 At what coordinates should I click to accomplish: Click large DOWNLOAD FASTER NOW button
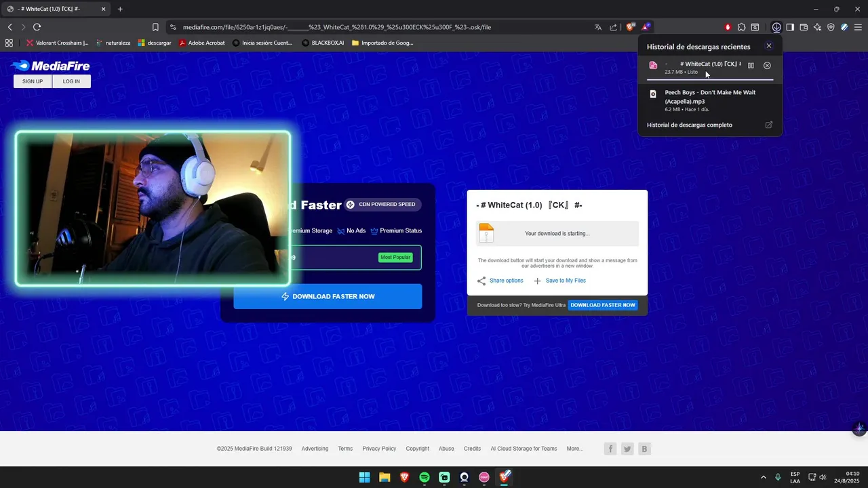click(x=328, y=296)
